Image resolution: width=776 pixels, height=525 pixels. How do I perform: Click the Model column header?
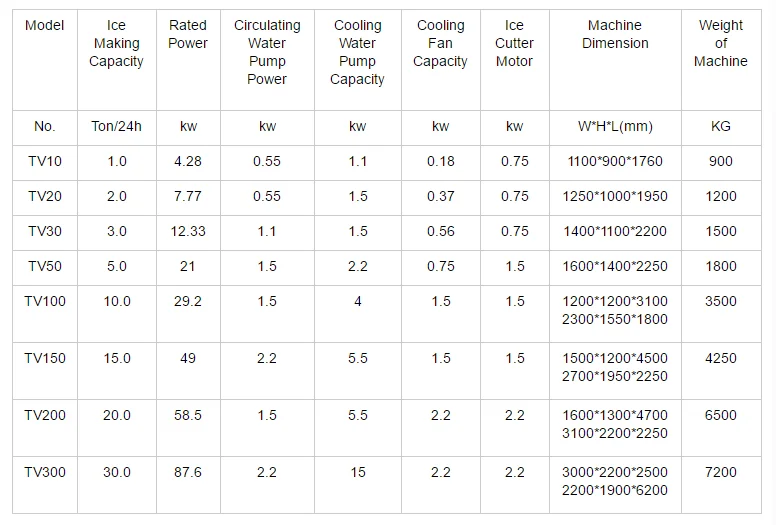(x=44, y=25)
